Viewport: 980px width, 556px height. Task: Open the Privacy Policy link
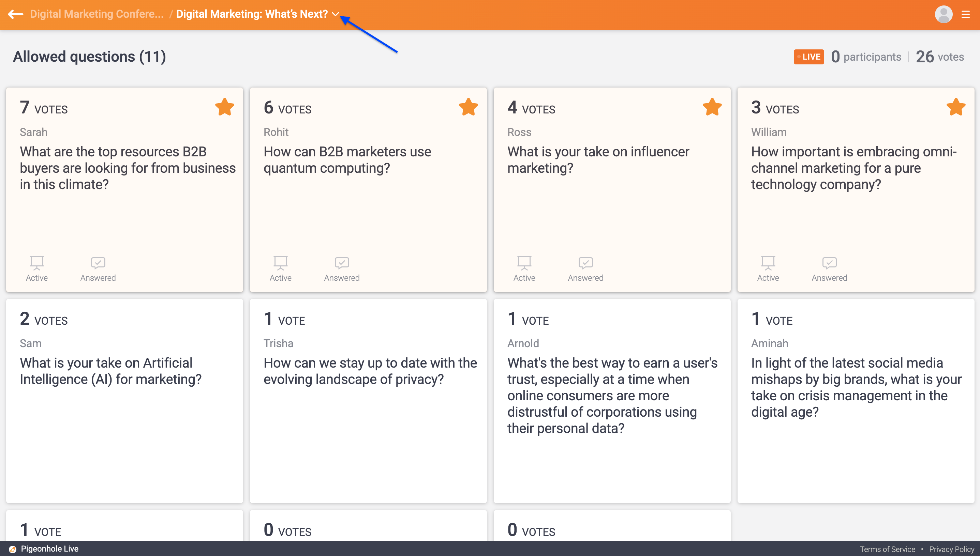(952, 549)
